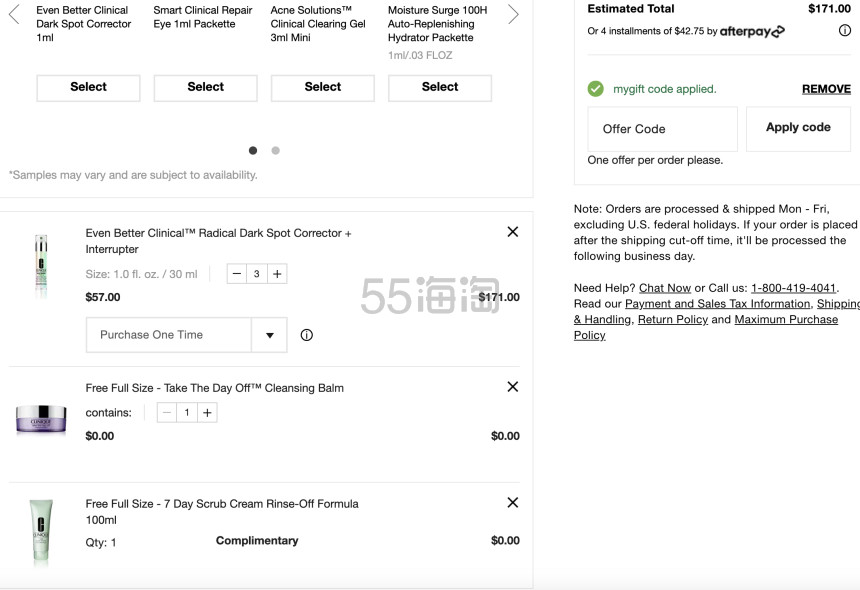
Task: Open Payment and Sales Tax Information
Action: point(717,304)
